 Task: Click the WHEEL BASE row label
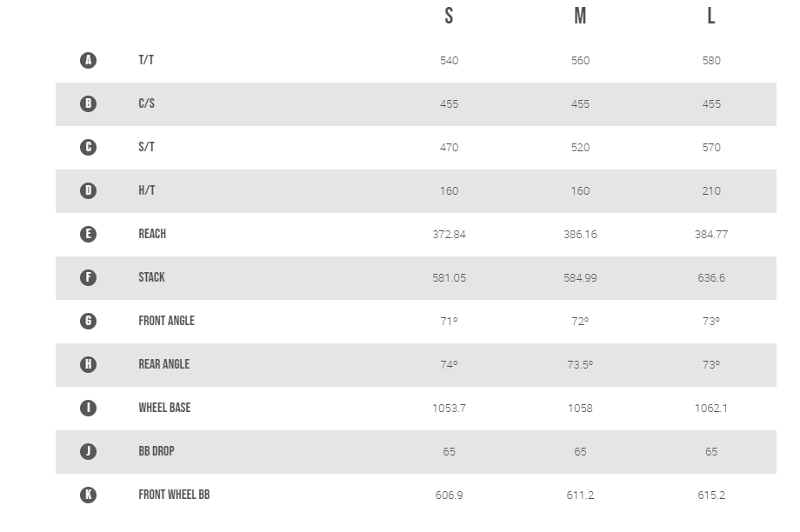[164, 408]
